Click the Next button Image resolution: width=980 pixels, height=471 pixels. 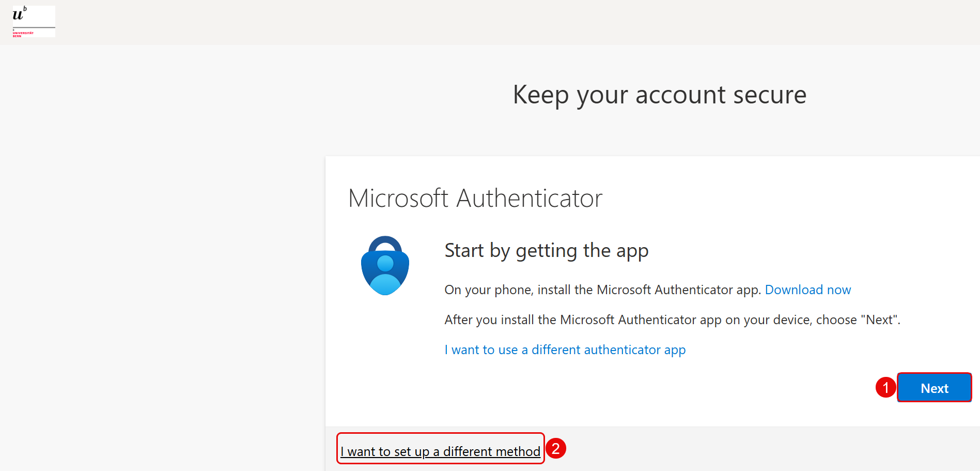pyautogui.click(x=934, y=388)
